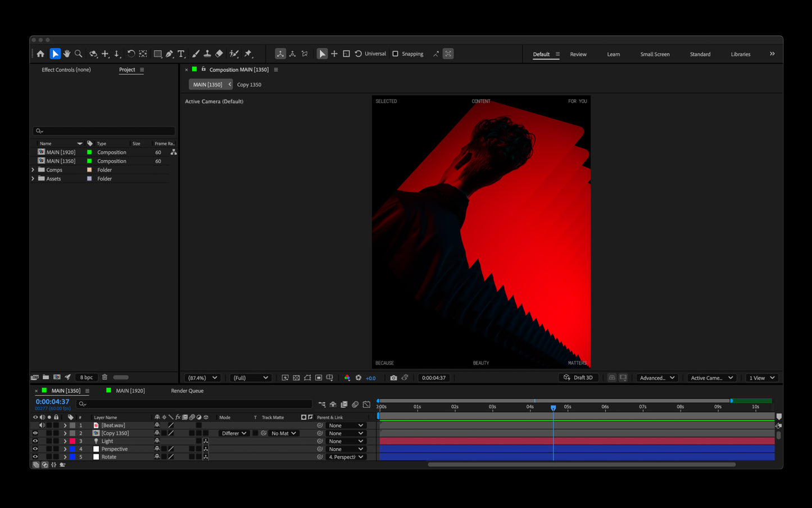The image size is (812, 508).
Task: Enable the Snapping checkbox
Action: [x=395, y=54]
